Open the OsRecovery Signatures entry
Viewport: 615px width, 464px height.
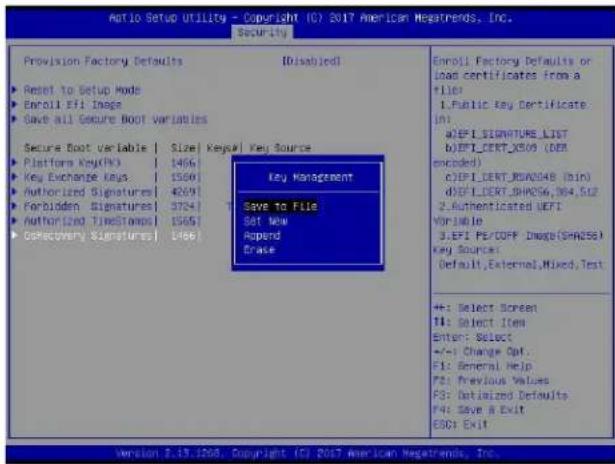(x=88, y=236)
